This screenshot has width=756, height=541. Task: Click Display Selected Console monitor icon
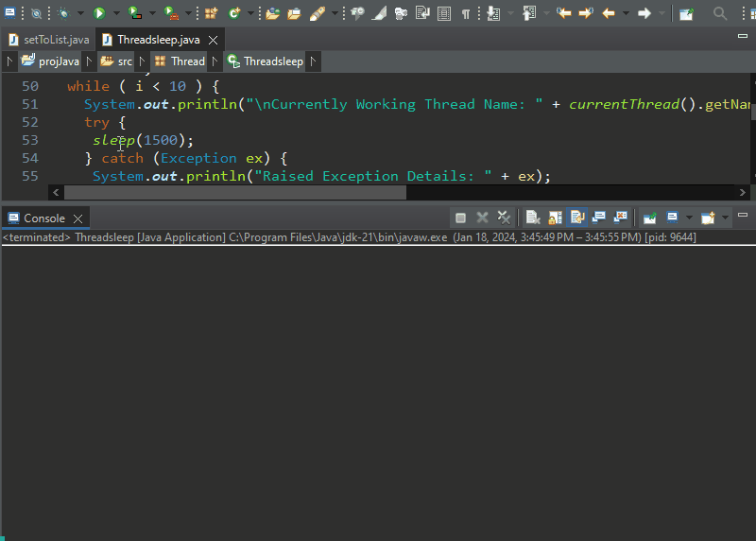point(672,218)
